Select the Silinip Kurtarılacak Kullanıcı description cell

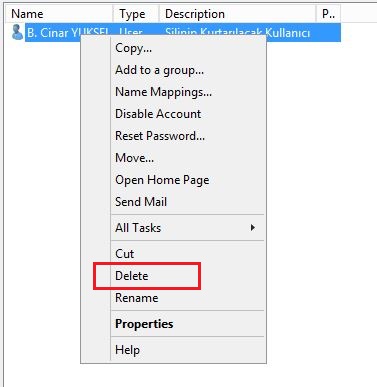click(237, 33)
